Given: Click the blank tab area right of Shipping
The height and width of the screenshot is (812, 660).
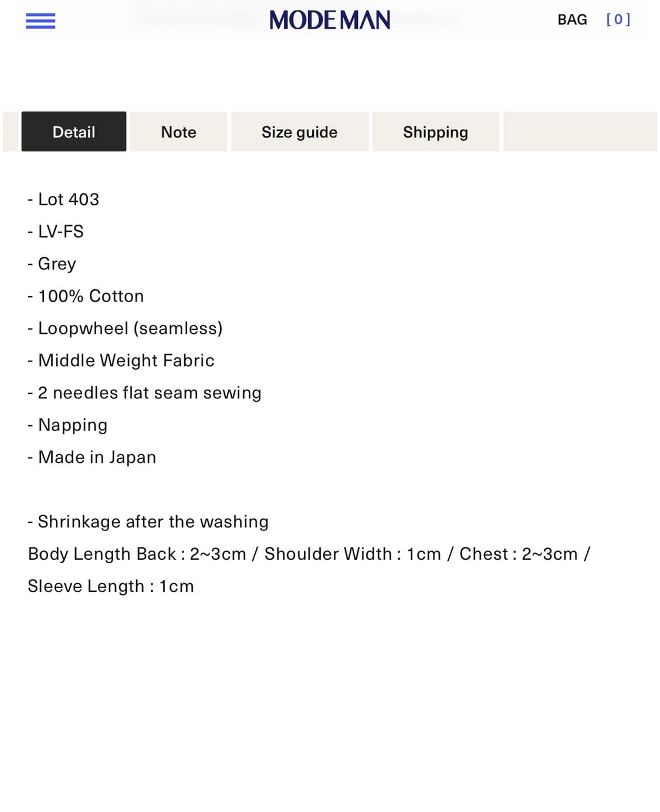Looking at the screenshot, I should tap(580, 132).
